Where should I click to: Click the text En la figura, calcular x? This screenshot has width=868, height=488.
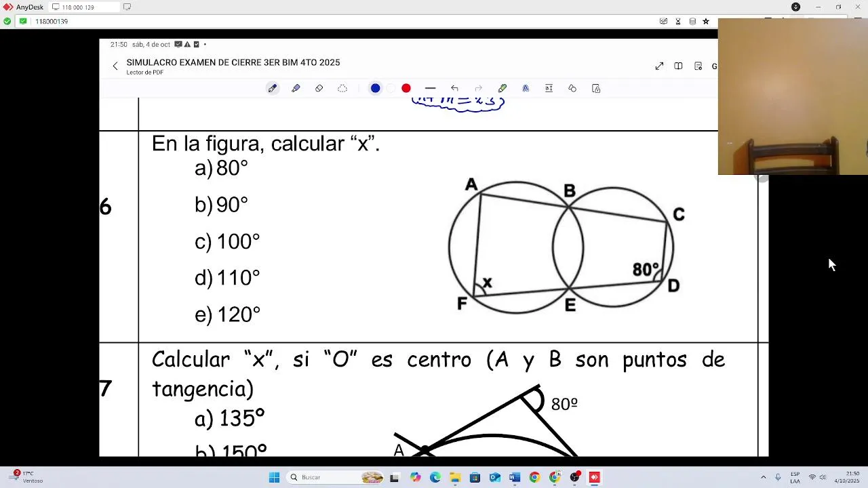click(265, 144)
